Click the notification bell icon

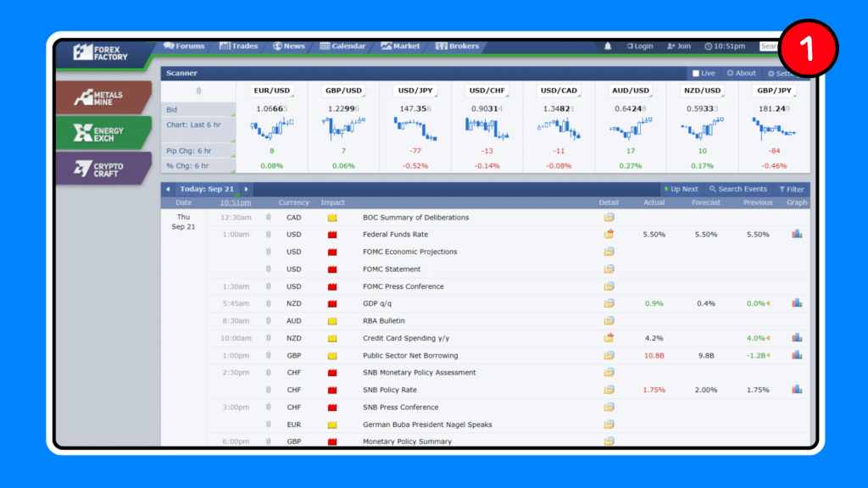pos(607,47)
